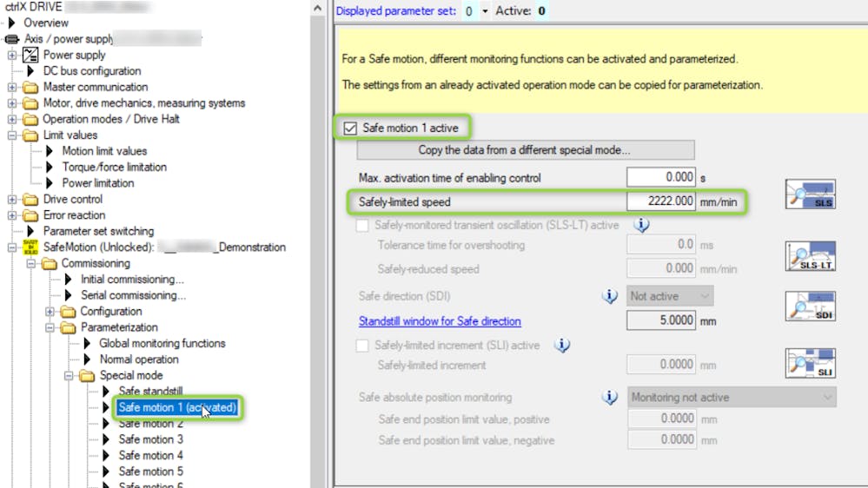Collapse the Limit values node

pyautogui.click(x=11, y=135)
